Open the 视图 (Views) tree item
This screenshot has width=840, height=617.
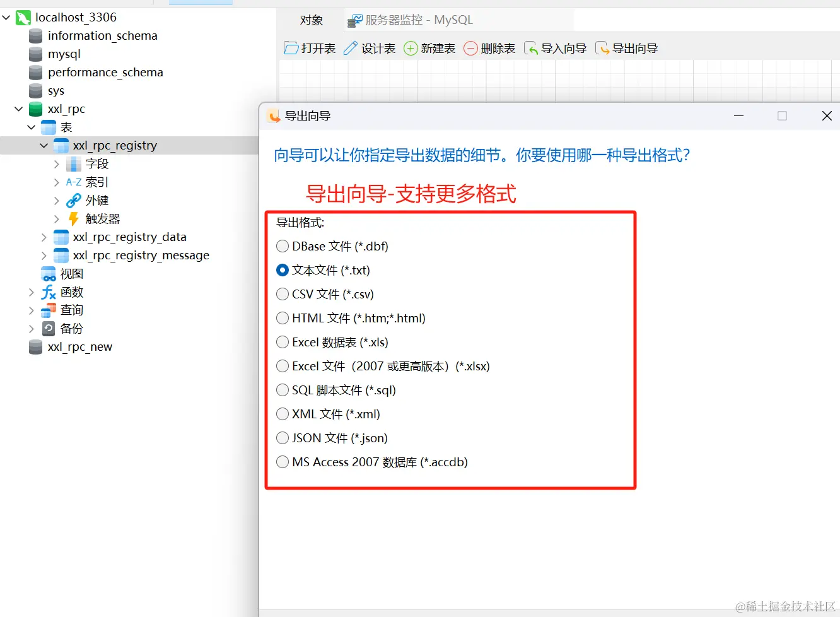point(71,274)
